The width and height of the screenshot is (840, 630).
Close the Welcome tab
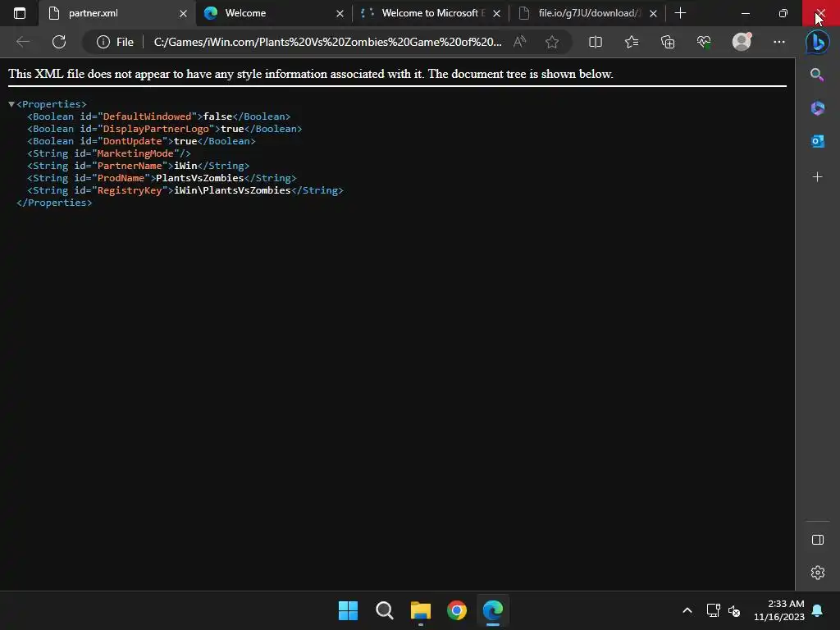(x=340, y=13)
